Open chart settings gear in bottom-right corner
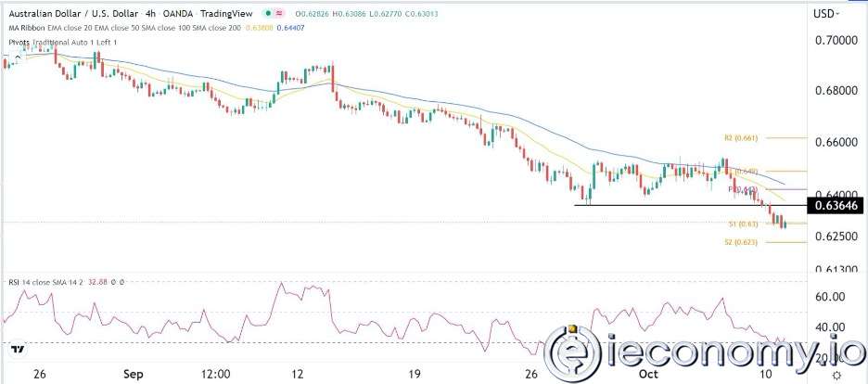 point(836,375)
